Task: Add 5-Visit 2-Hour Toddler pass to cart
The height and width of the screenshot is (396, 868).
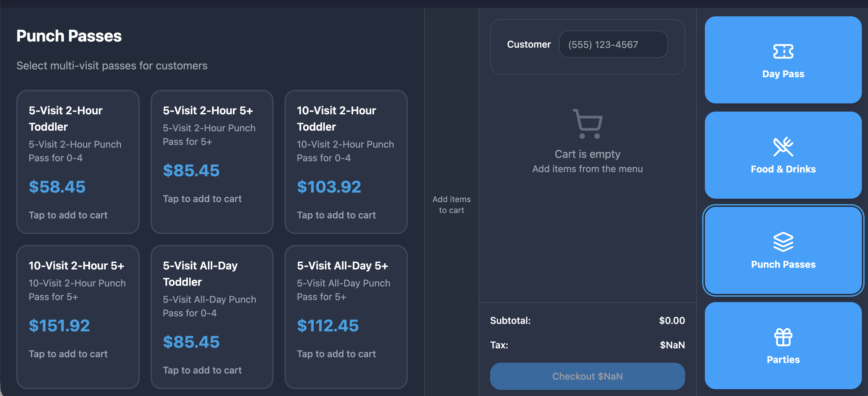Action: point(78,162)
